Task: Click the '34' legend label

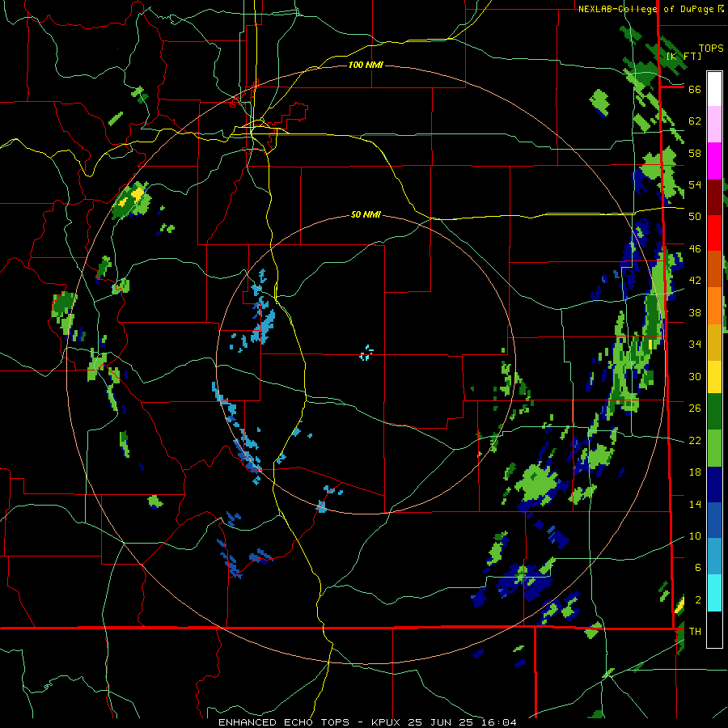Action: click(695, 344)
